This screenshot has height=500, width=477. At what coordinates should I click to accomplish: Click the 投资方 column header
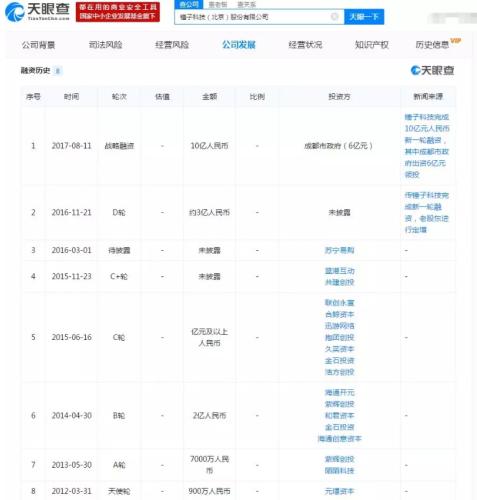pos(339,97)
